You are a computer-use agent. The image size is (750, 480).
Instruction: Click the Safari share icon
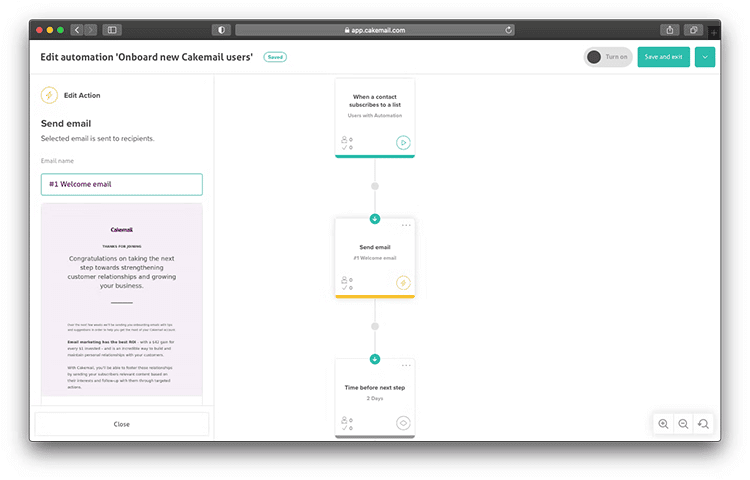click(x=670, y=30)
